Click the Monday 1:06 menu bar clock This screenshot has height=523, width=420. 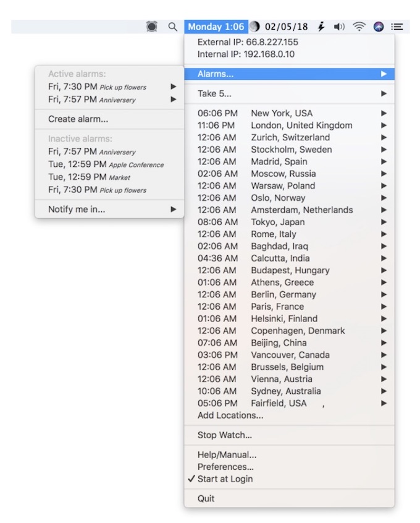click(x=216, y=27)
